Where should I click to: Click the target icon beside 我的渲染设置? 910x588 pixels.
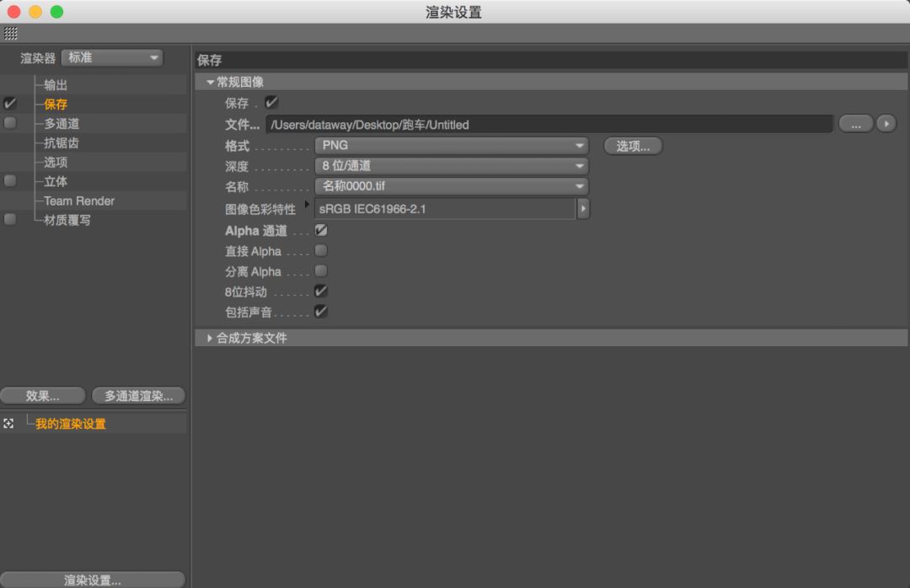click(x=8, y=424)
